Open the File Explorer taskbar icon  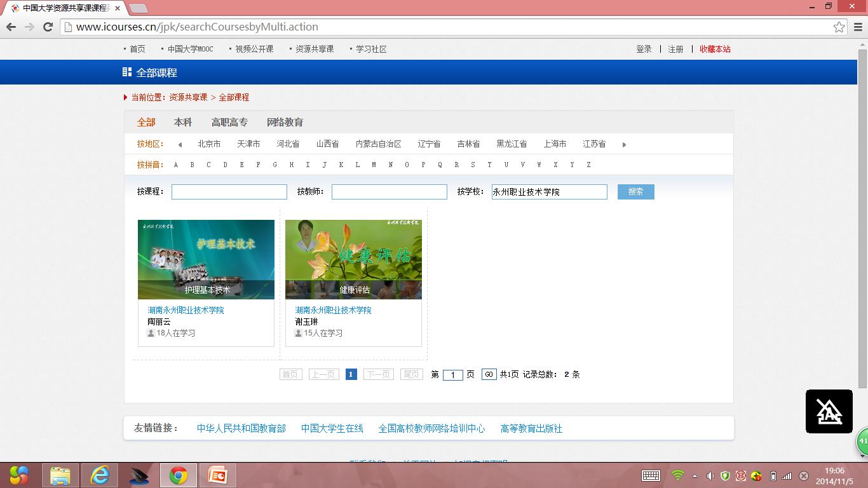tap(60, 475)
